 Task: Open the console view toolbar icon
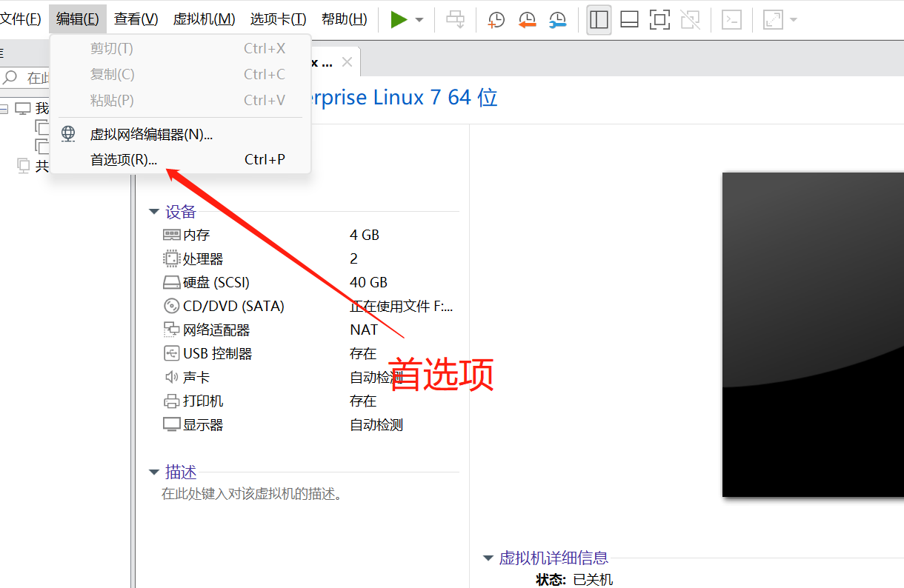(x=731, y=19)
